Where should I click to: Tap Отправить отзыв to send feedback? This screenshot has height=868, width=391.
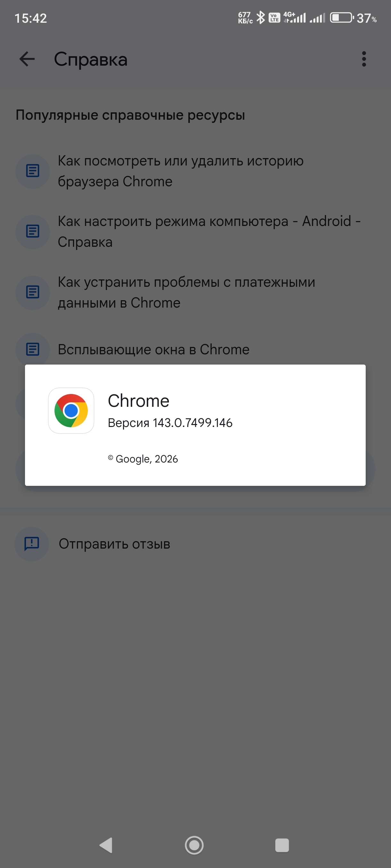(x=114, y=544)
